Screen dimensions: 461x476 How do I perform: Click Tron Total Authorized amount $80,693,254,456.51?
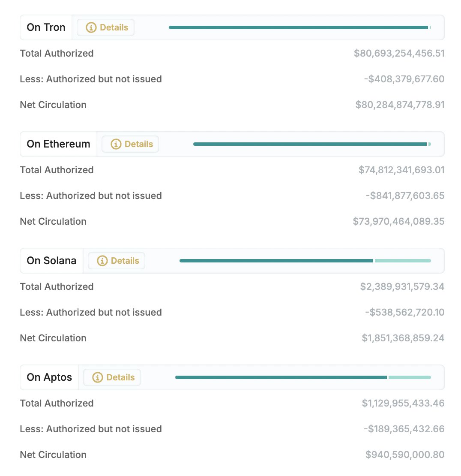coord(399,53)
